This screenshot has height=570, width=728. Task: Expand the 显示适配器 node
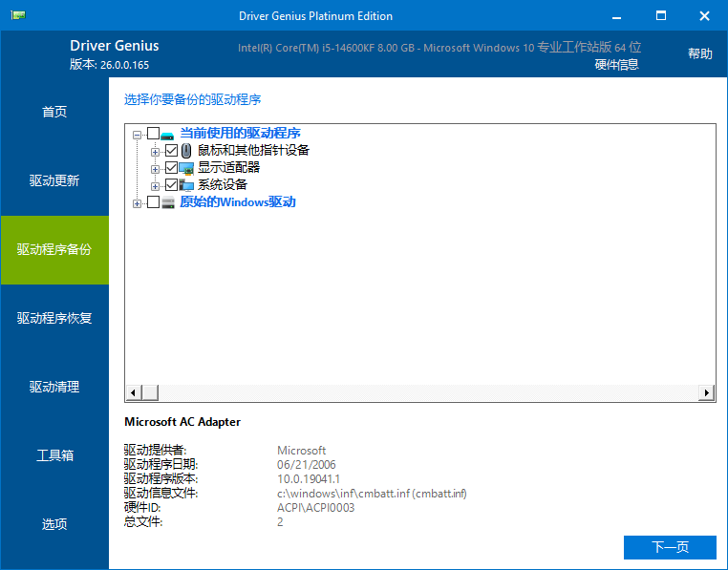[155, 169]
